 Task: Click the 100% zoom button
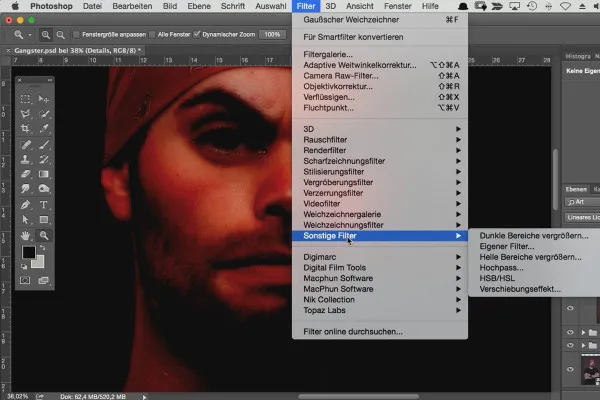[272, 35]
